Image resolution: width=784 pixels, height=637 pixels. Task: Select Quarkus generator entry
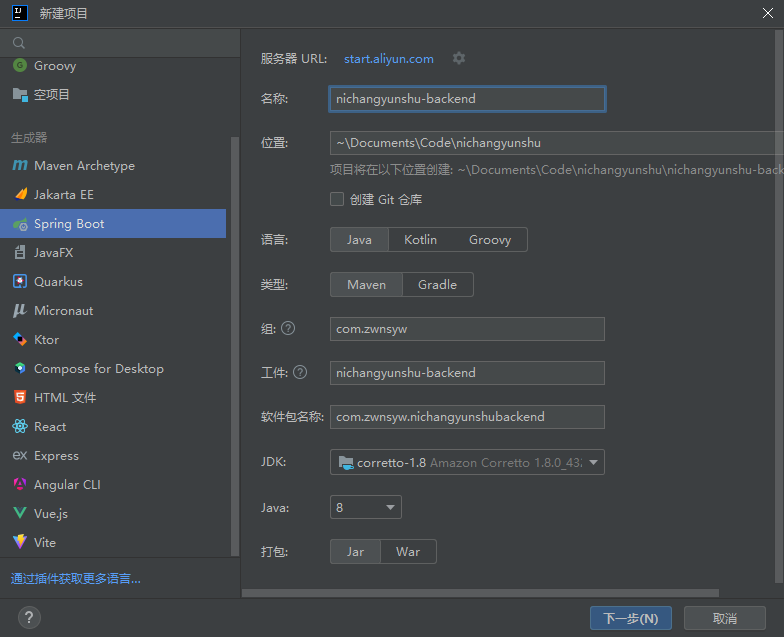(x=113, y=282)
